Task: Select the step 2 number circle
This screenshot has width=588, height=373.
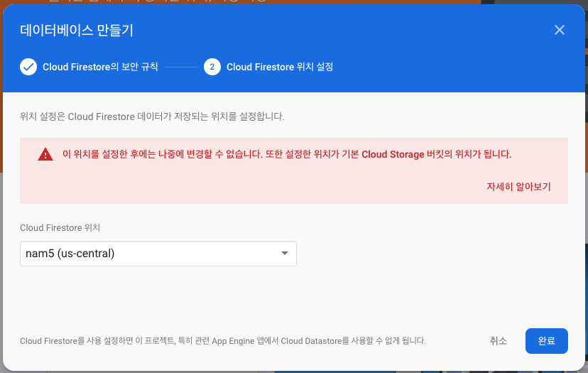Action: [x=212, y=67]
